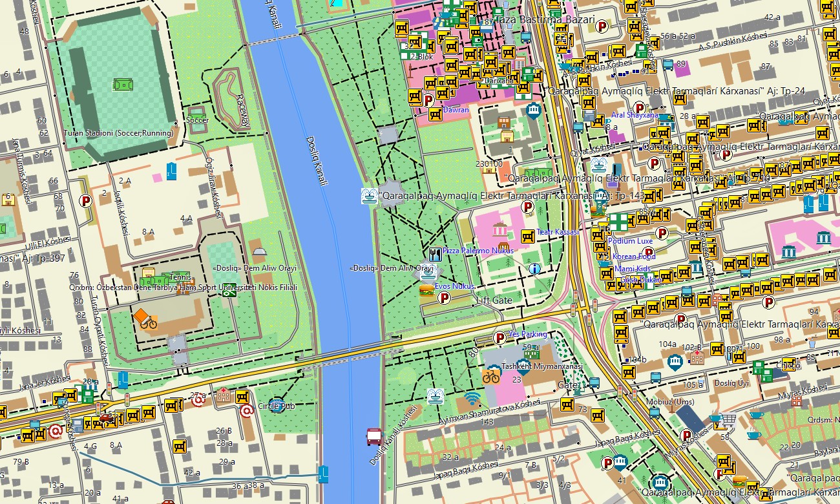The height and width of the screenshot is (504, 840).
Task: Select the gray dome icon above the west-bank Dem Aliw Orayi label
Action: (x=259, y=253)
